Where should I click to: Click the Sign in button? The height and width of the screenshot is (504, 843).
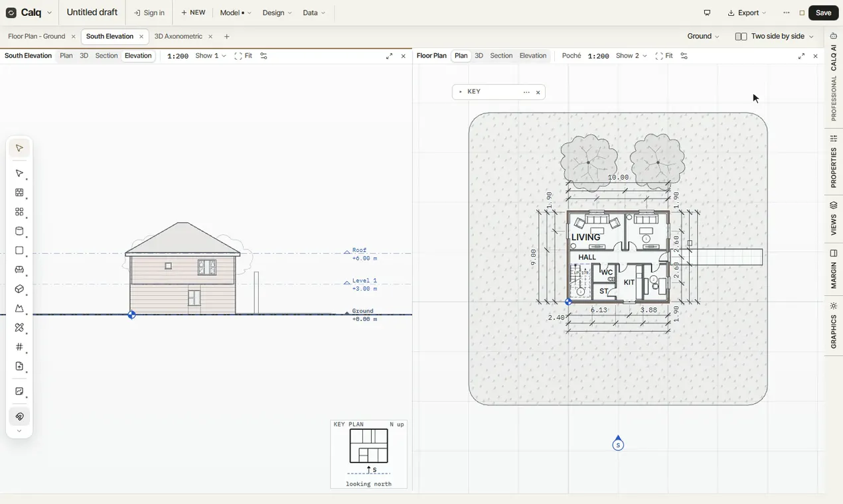click(149, 13)
